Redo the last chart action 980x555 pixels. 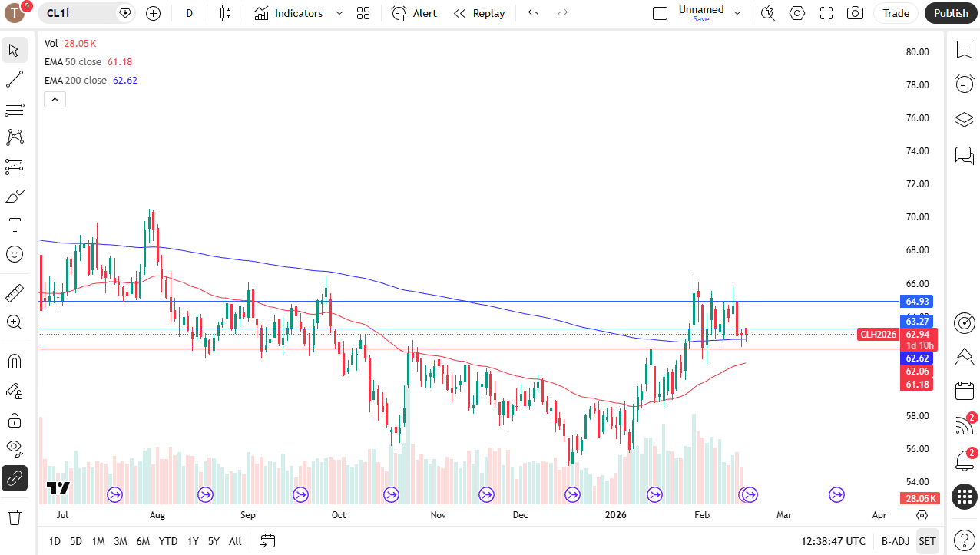click(x=562, y=13)
